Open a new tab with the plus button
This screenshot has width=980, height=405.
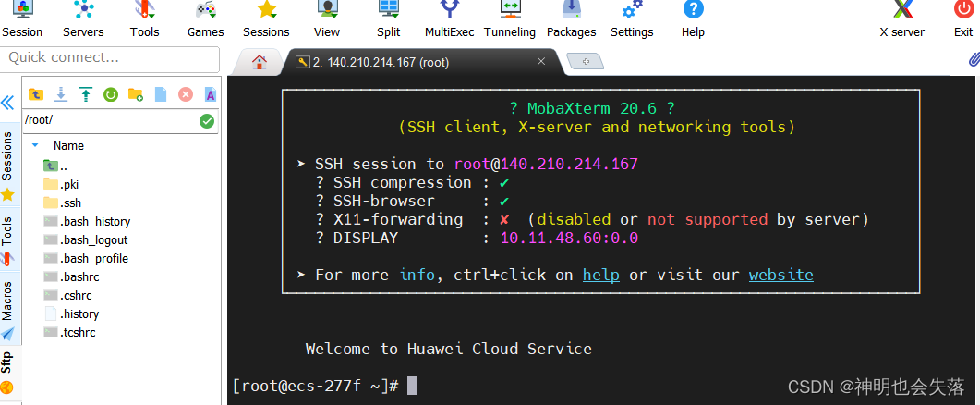pos(586,61)
